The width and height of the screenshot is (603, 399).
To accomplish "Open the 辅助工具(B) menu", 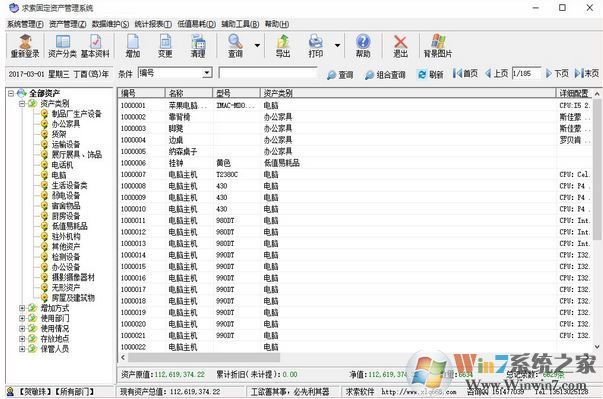I will [240, 24].
